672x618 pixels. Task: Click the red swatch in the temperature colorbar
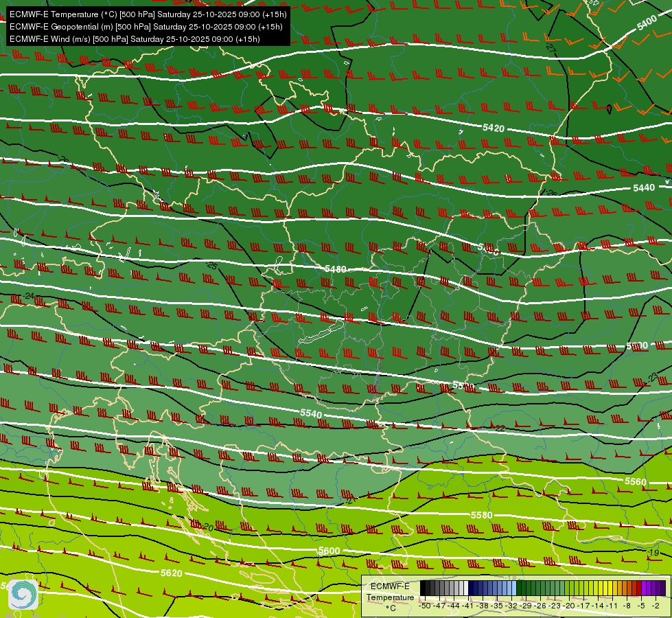pos(640,588)
